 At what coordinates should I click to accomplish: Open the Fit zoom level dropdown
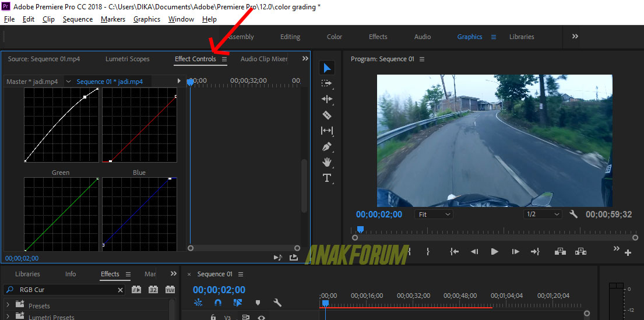pyautogui.click(x=434, y=214)
